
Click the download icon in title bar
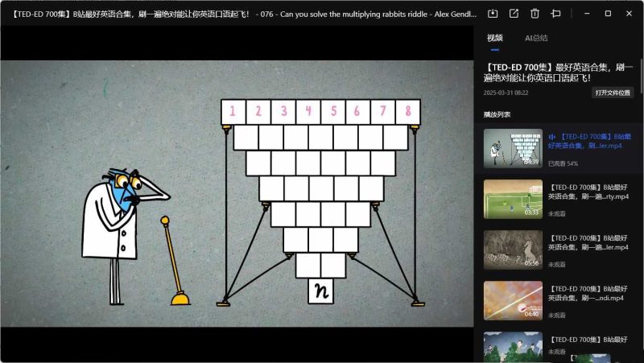point(493,14)
